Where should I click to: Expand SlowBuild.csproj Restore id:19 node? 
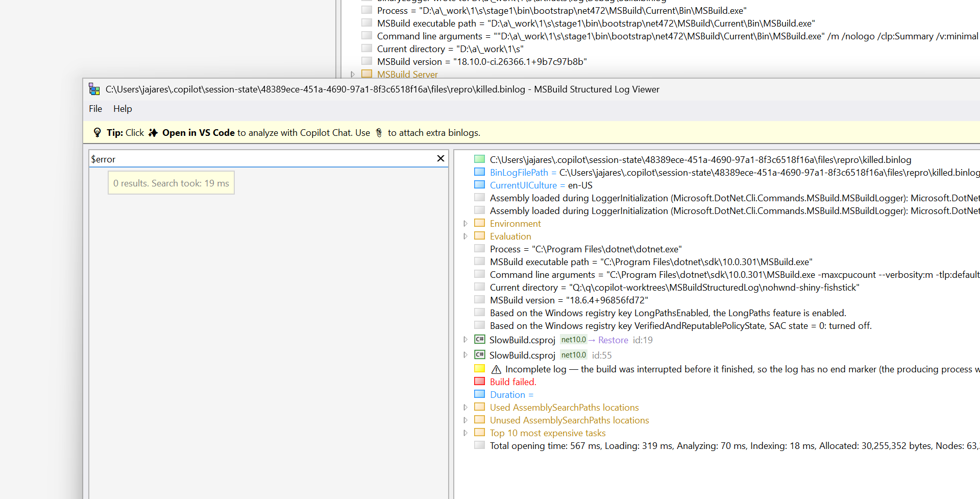[465, 340]
